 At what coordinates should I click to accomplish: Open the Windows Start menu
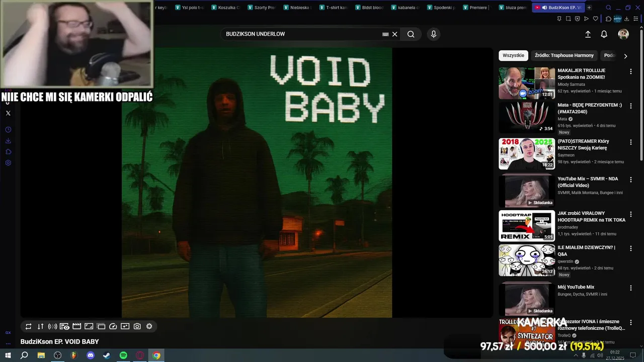pyautogui.click(x=8, y=355)
